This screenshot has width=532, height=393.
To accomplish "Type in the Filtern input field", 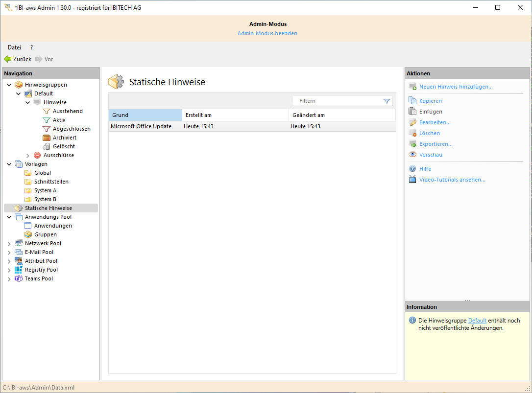I will (x=338, y=101).
